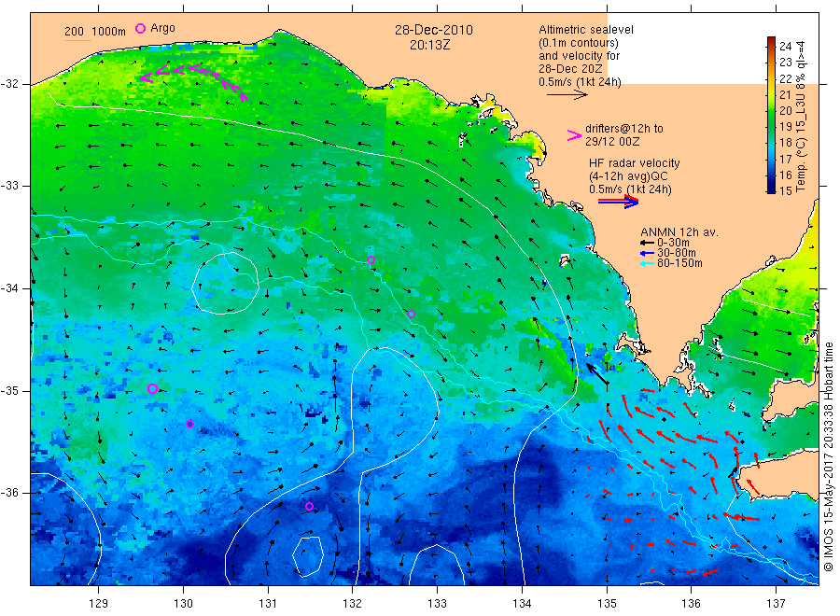Screen dimensions: 840x616
Task: Click the drifters@12h to legend text
Action: pos(624,129)
